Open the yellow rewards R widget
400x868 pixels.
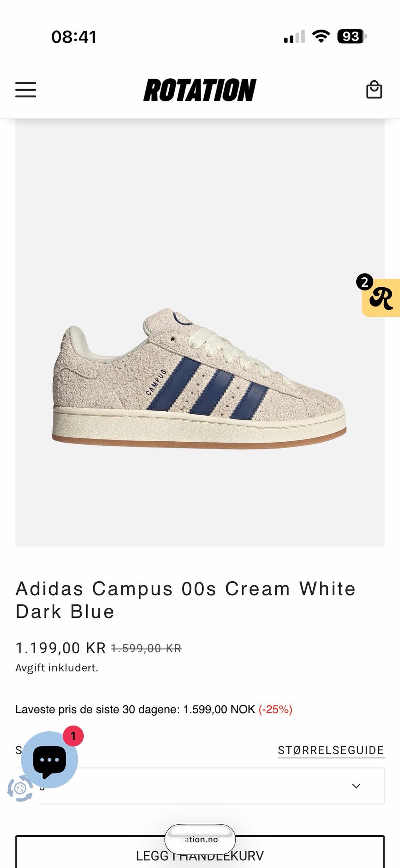tap(381, 298)
